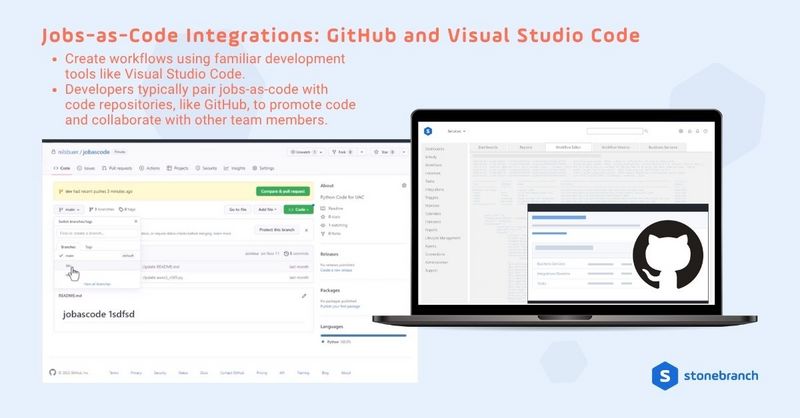Open the repository Settings tab
Image resolution: width=800 pixels, height=418 pixels.
[264, 168]
